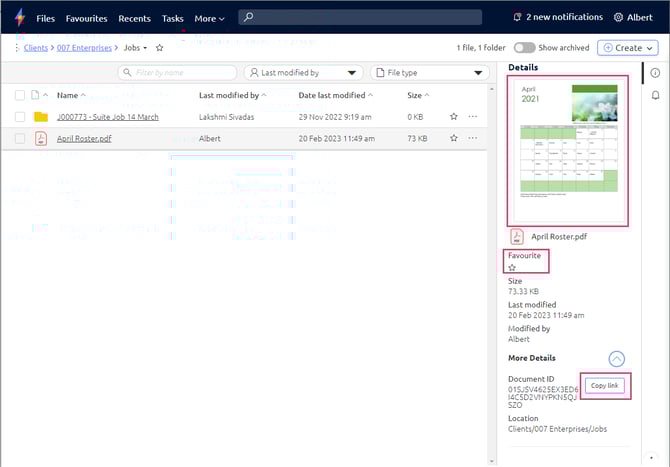Open the Last modified by filter dropdown
670x467 pixels.
(303, 73)
